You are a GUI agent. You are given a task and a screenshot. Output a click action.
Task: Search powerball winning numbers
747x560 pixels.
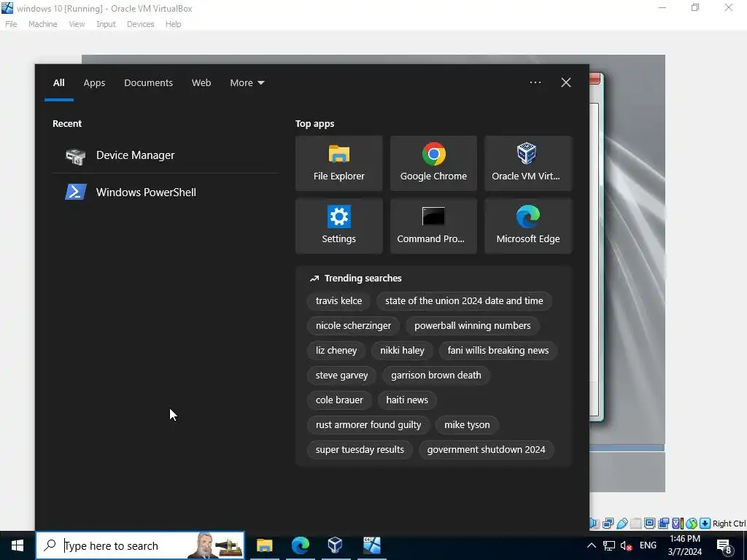point(472,326)
